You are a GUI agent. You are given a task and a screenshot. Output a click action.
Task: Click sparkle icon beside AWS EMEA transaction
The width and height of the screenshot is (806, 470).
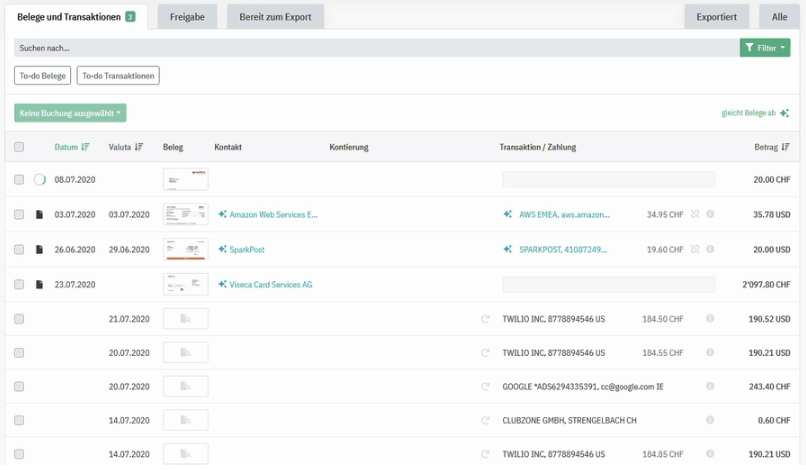(x=507, y=214)
